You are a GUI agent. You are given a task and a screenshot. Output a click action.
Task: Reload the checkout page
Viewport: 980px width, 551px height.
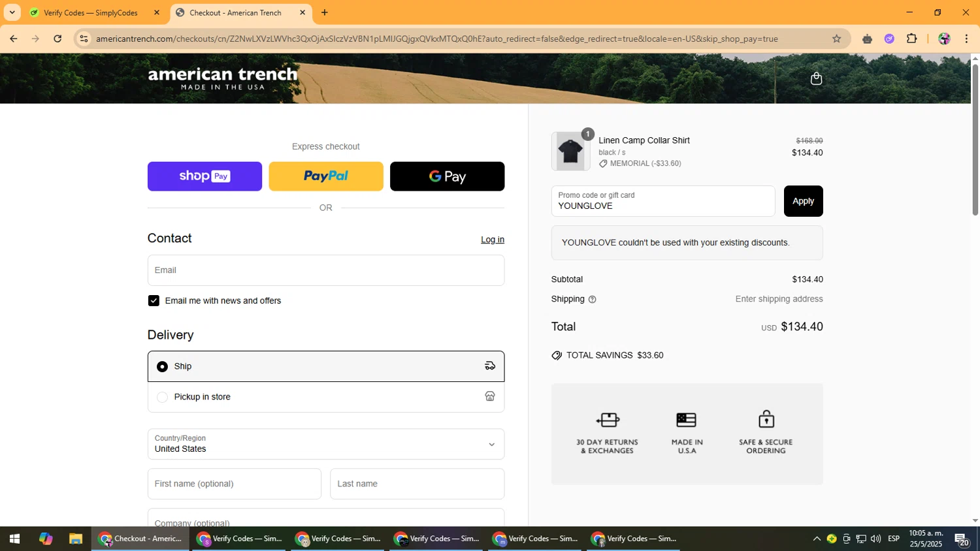click(x=57, y=39)
